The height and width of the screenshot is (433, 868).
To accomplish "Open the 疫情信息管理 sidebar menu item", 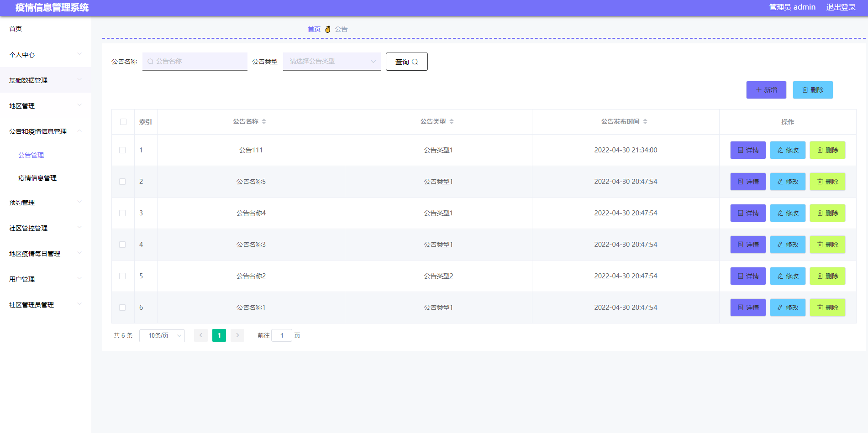I will click(x=37, y=178).
